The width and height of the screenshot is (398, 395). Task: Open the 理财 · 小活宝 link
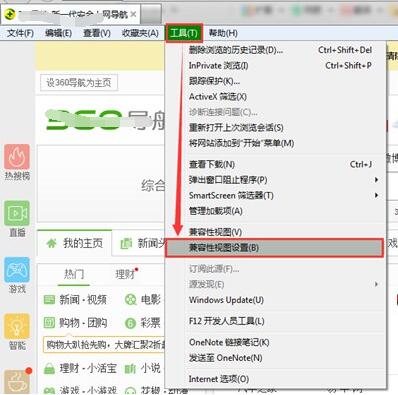click(88, 368)
